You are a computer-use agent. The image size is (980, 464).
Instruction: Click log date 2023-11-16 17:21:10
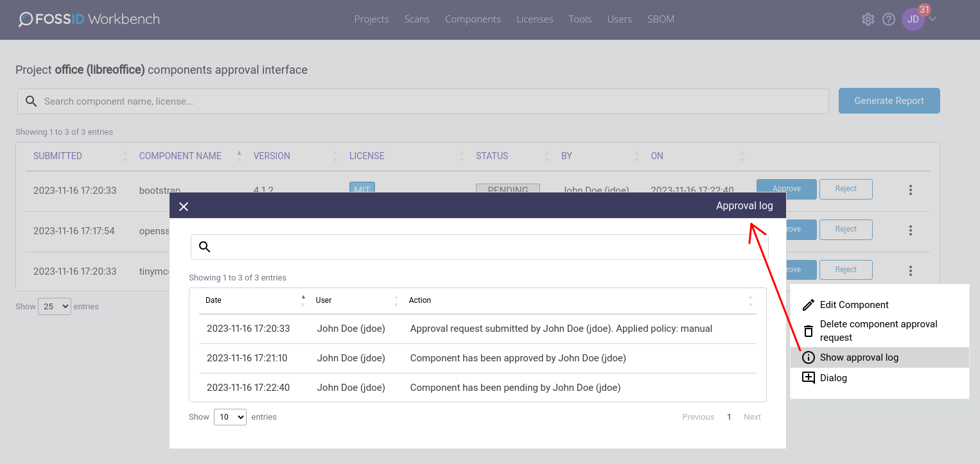247,358
